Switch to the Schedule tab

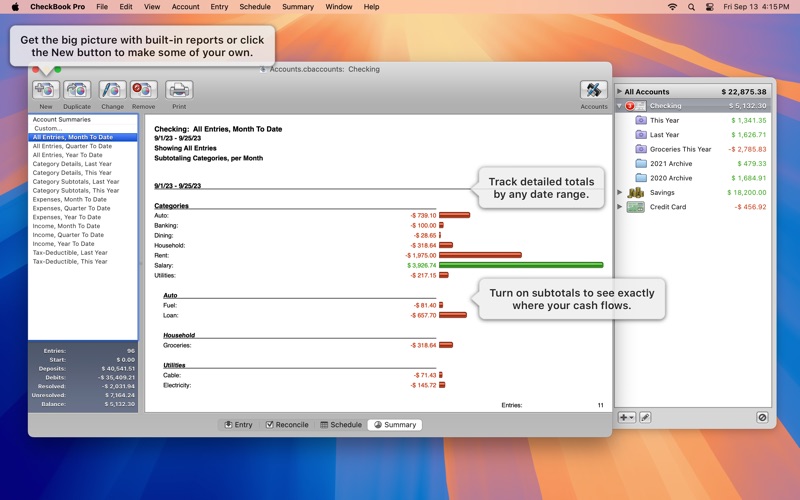pos(341,424)
